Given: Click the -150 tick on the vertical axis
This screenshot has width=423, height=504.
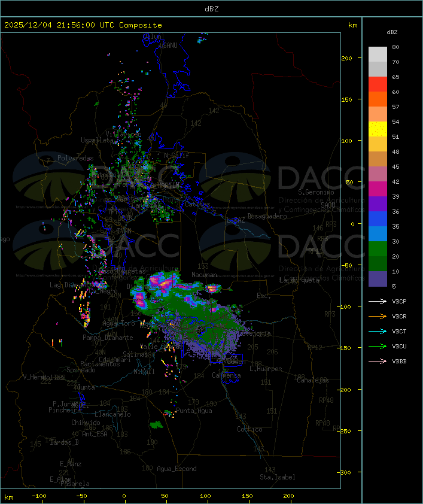Looking at the screenshot, I should (343, 348).
